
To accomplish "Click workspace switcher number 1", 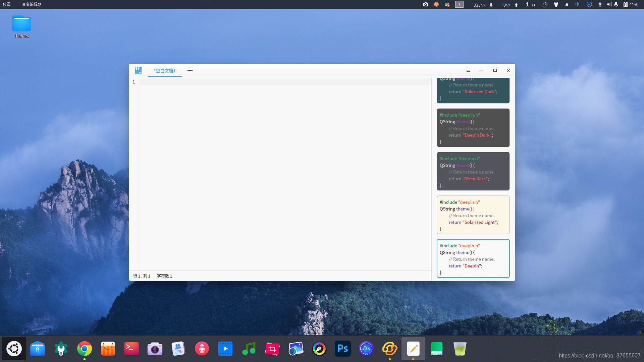I will tap(459, 4).
